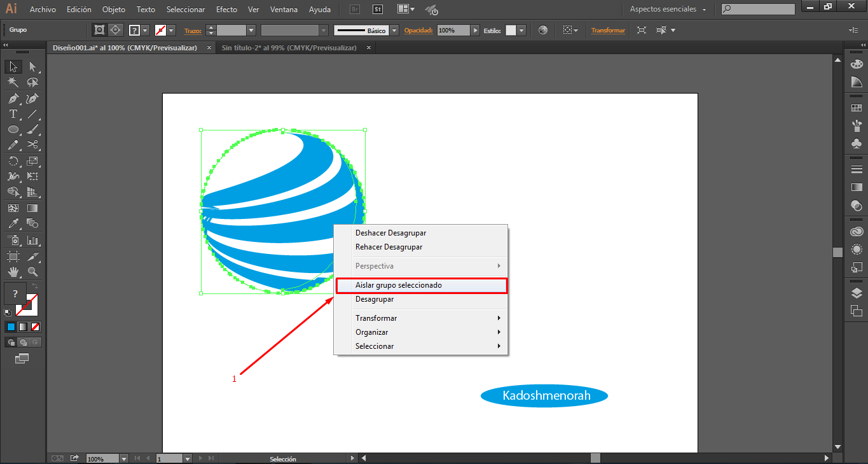Click the 'Opacidad:' label link
The image size is (868, 464).
418,30
